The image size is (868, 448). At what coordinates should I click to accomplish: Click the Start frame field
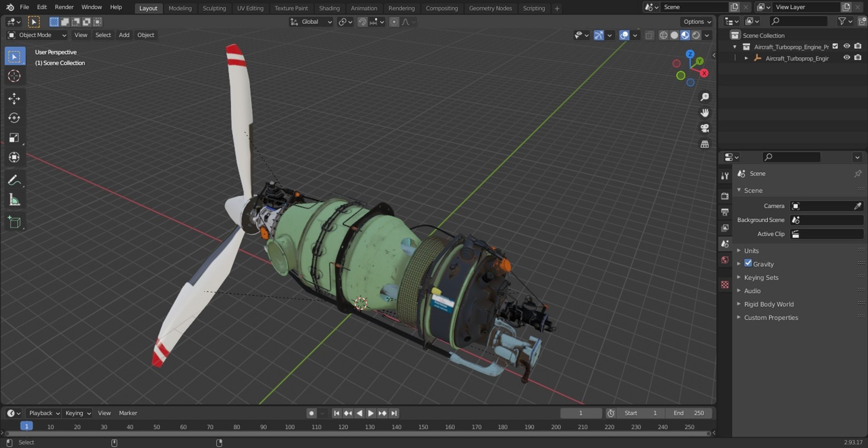coord(641,413)
